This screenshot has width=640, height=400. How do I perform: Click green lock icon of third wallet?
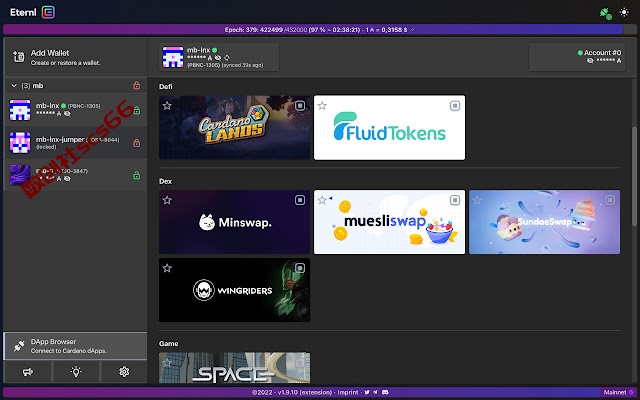click(x=137, y=176)
